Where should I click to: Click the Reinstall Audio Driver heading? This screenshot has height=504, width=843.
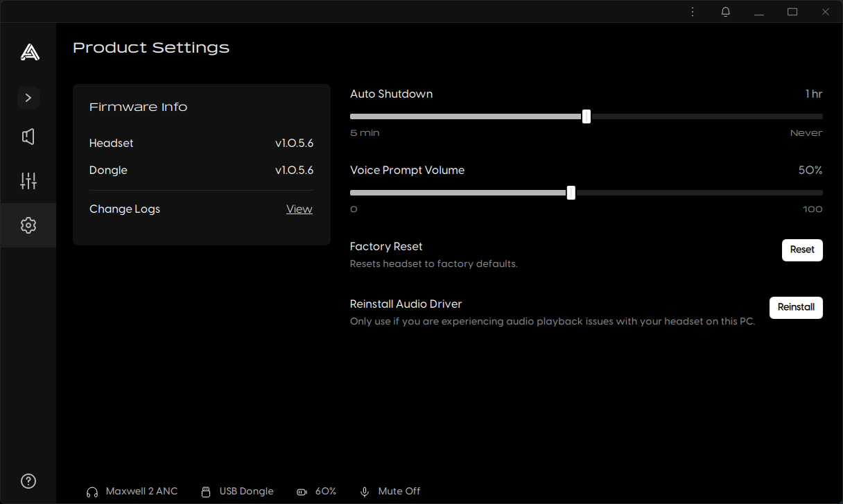[x=406, y=304]
